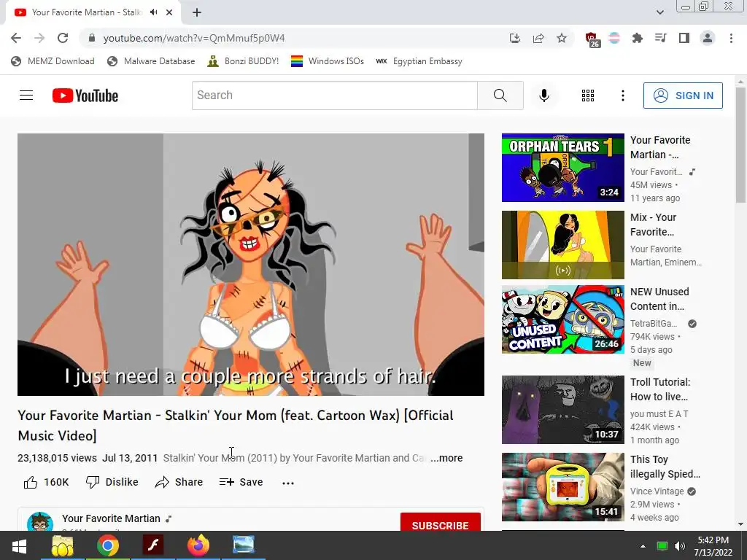Click the striped flag extension icon

click(x=614, y=38)
